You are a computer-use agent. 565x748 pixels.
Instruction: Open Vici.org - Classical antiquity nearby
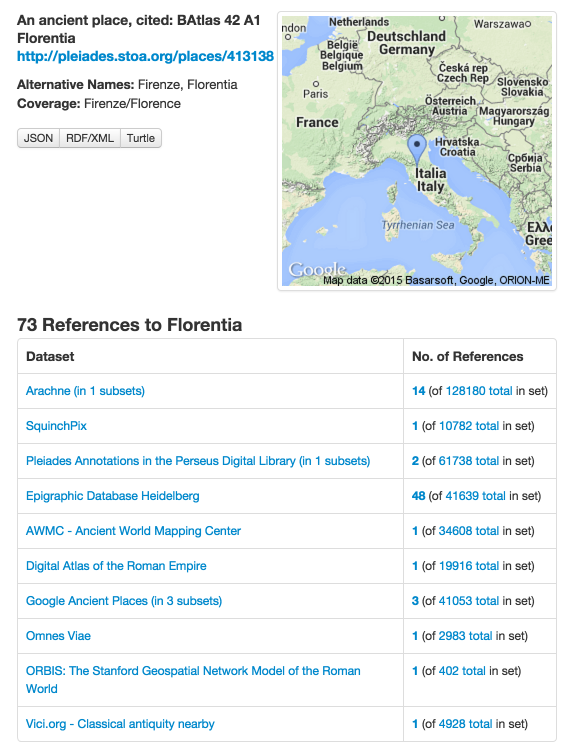click(120, 724)
